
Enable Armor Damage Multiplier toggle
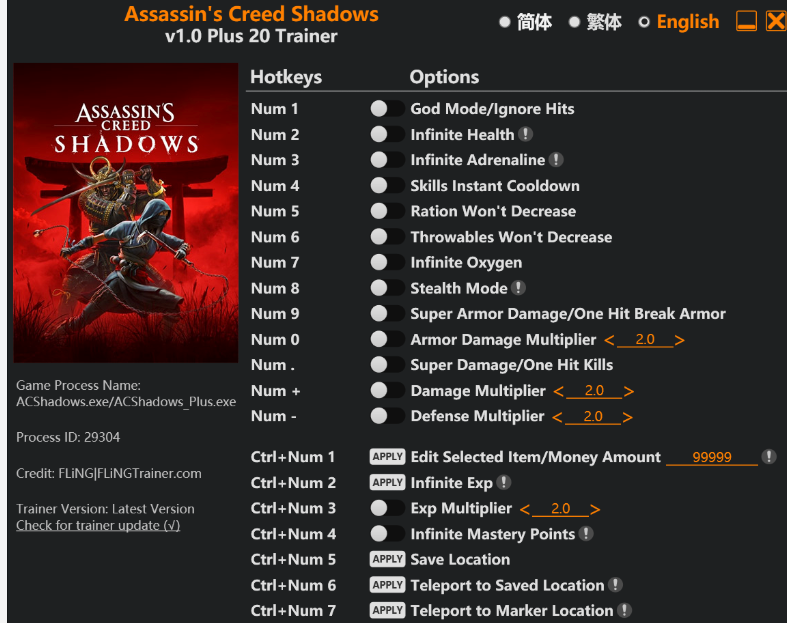(387, 339)
